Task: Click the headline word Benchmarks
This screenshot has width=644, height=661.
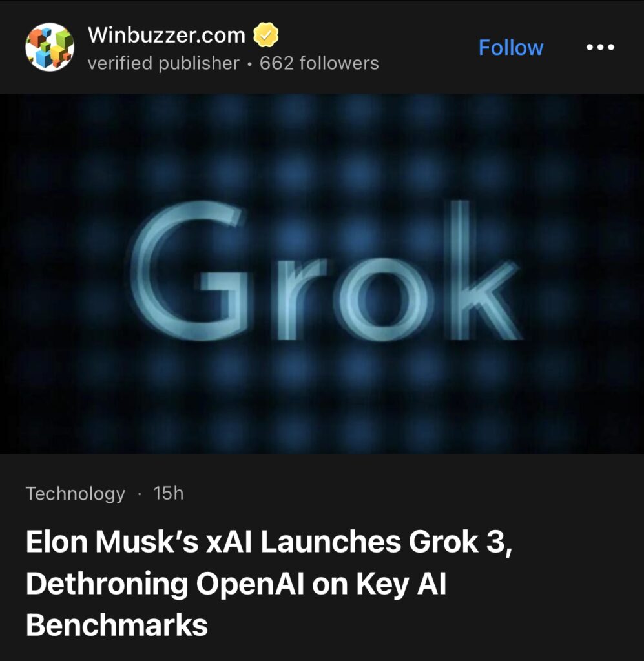Action: pyautogui.click(x=117, y=625)
